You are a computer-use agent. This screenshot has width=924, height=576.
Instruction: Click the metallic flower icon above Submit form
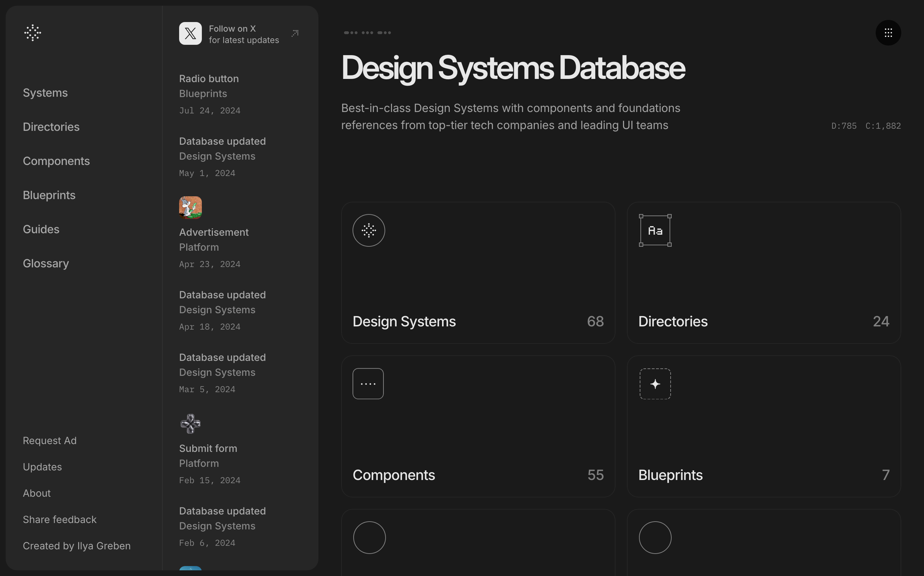pos(190,423)
